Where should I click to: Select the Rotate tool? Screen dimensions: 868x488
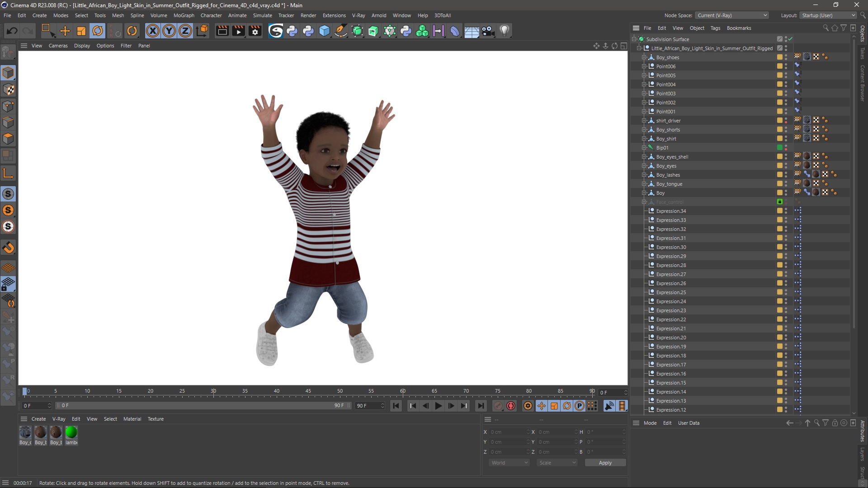98,31
